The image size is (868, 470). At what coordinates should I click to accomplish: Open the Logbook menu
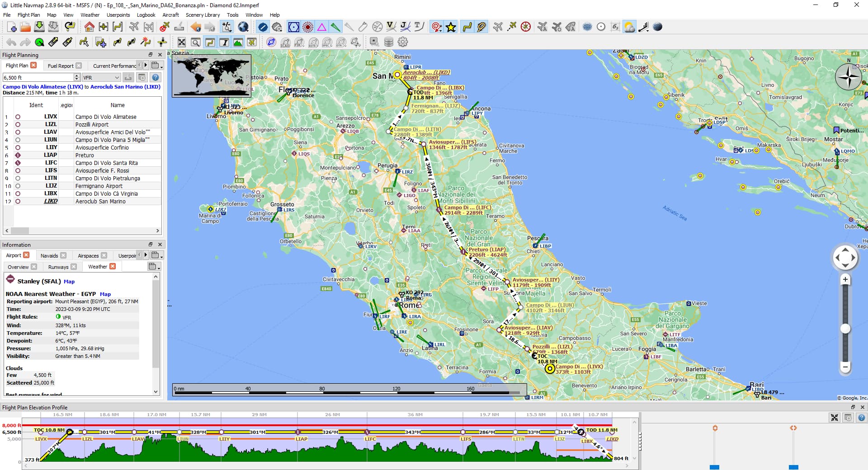click(x=146, y=15)
